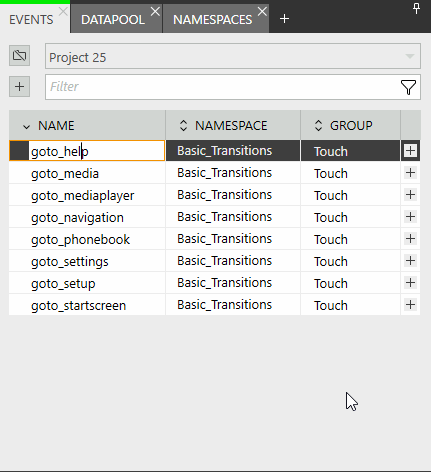Click the namespace toggle icon beside Project 25
The height and width of the screenshot is (472, 431).
pos(19,55)
